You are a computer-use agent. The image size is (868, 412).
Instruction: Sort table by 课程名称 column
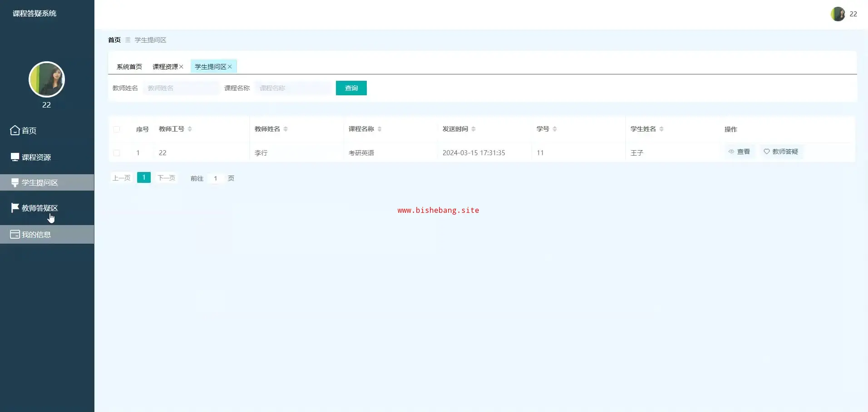tap(380, 129)
